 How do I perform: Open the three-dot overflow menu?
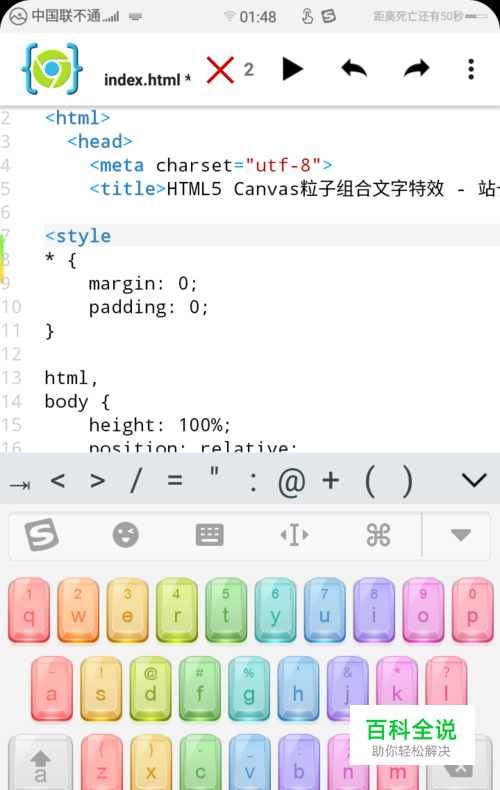point(471,69)
